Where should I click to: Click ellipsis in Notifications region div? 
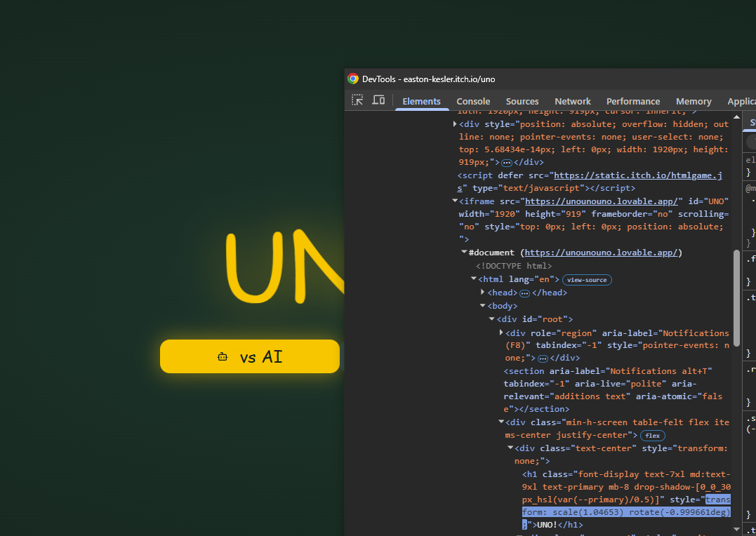coord(543,358)
